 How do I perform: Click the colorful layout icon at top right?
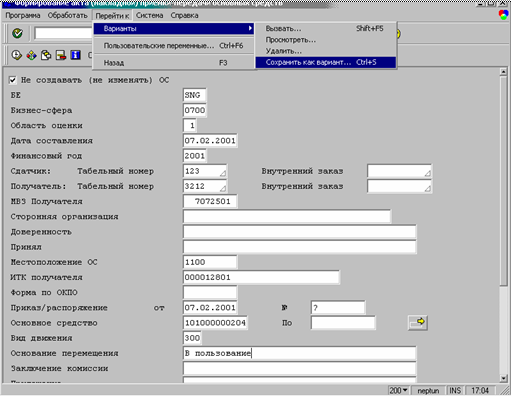tap(503, 15)
